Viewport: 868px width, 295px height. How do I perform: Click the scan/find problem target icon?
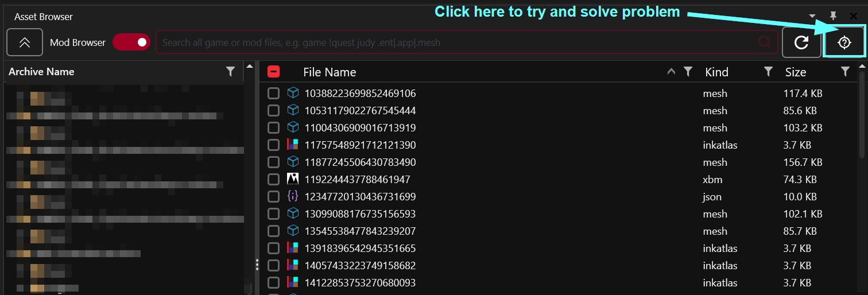tap(844, 42)
